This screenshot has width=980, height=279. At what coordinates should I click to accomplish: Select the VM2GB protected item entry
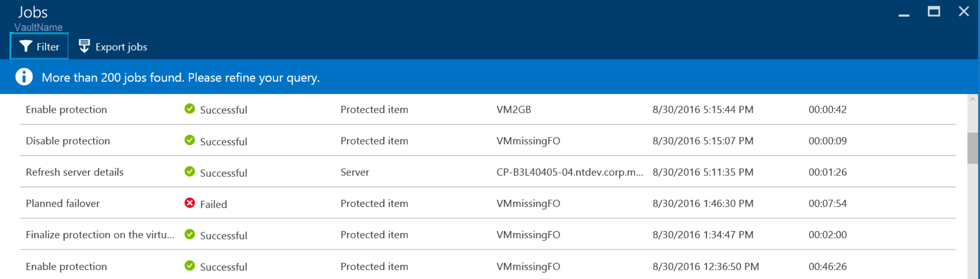pos(514,109)
